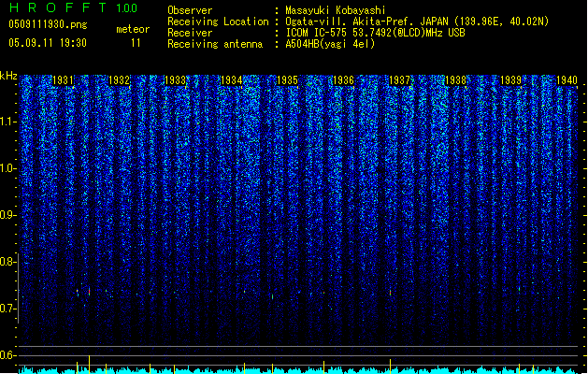Click the 0.6 kHz axis tick label
Viewport: 588px width, 374px height.
tap(8, 355)
